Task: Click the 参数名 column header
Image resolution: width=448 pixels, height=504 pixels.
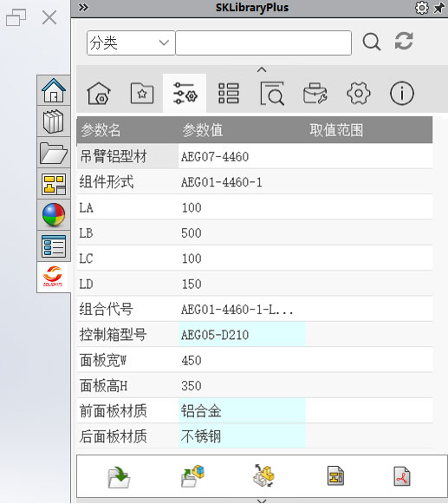Action: [x=101, y=130]
